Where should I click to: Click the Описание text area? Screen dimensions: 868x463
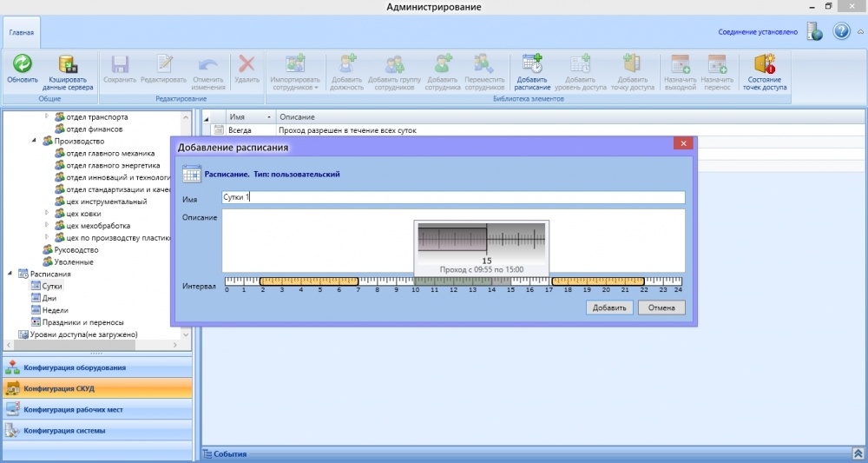[x=453, y=241]
